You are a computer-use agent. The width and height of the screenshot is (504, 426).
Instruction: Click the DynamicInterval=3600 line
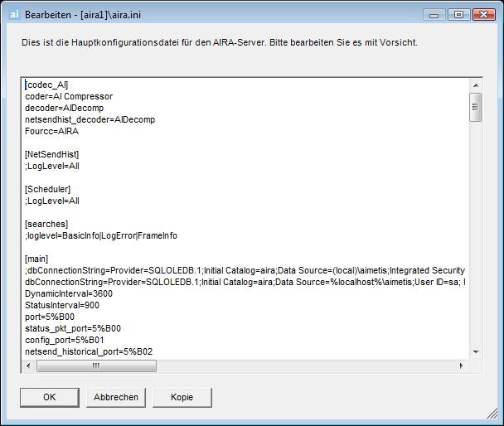point(69,293)
